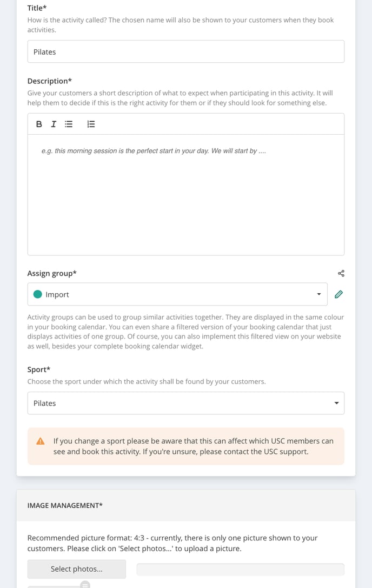The image size is (372, 588).
Task: Click the arrow on the Sport selector
Action: click(x=336, y=403)
